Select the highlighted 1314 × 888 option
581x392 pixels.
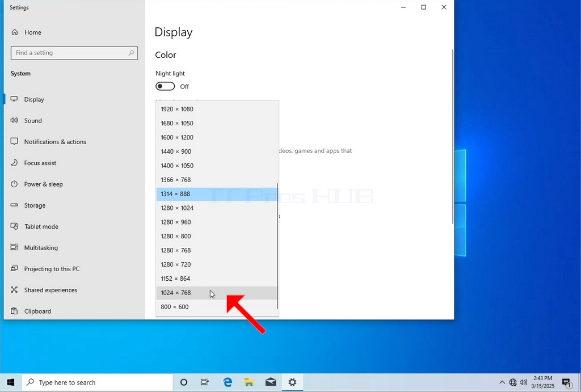coord(217,194)
